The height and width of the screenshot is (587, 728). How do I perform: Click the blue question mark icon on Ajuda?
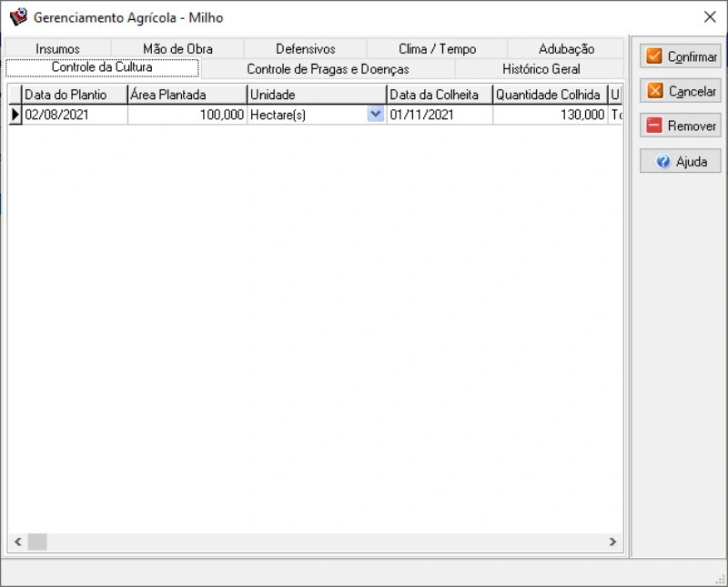[x=663, y=161]
